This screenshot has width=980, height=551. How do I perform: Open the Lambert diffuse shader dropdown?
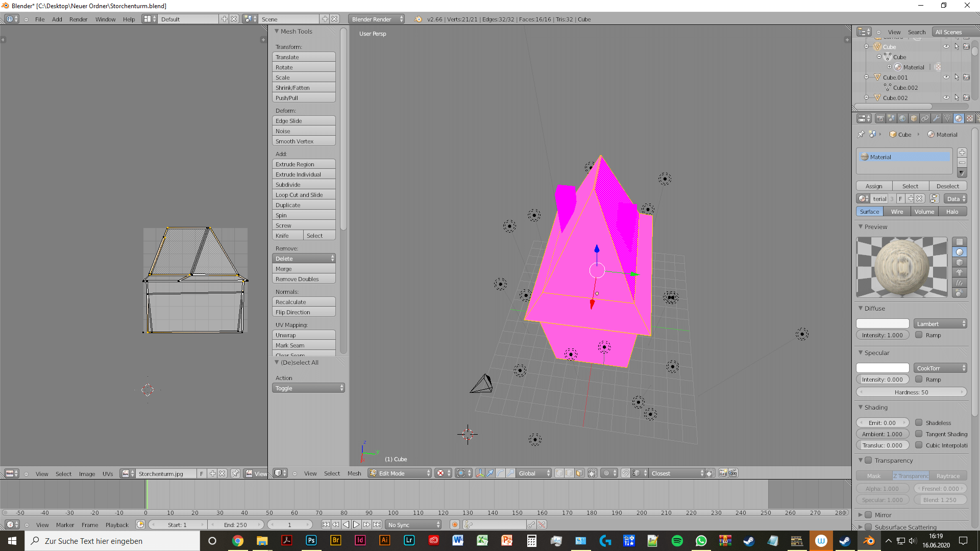point(940,323)
